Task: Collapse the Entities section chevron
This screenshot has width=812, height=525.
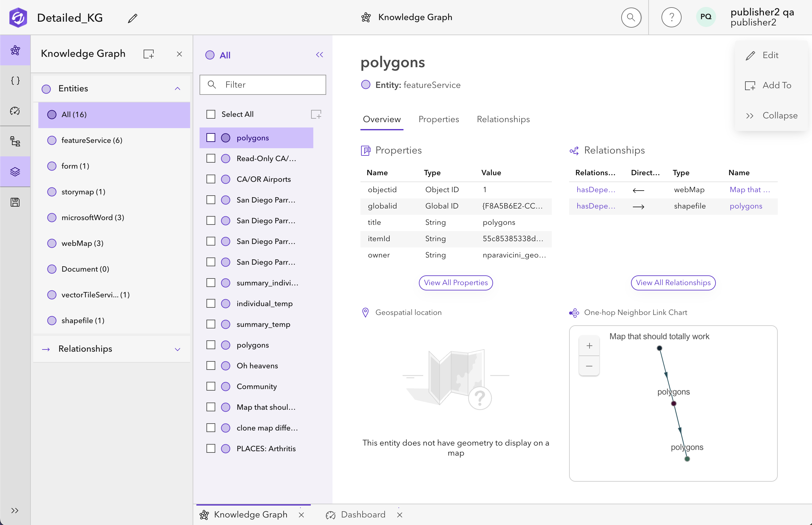Action: [x=178, y=89]
